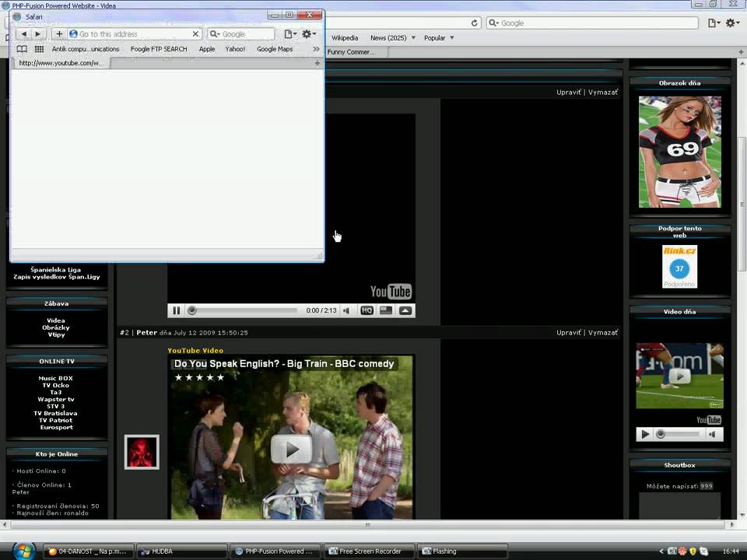Add a new tab in the background window

tap(741, 52)
